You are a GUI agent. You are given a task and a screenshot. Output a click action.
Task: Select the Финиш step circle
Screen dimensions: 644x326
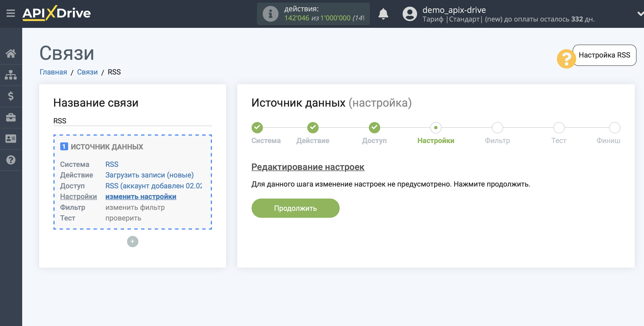[615, 128]
